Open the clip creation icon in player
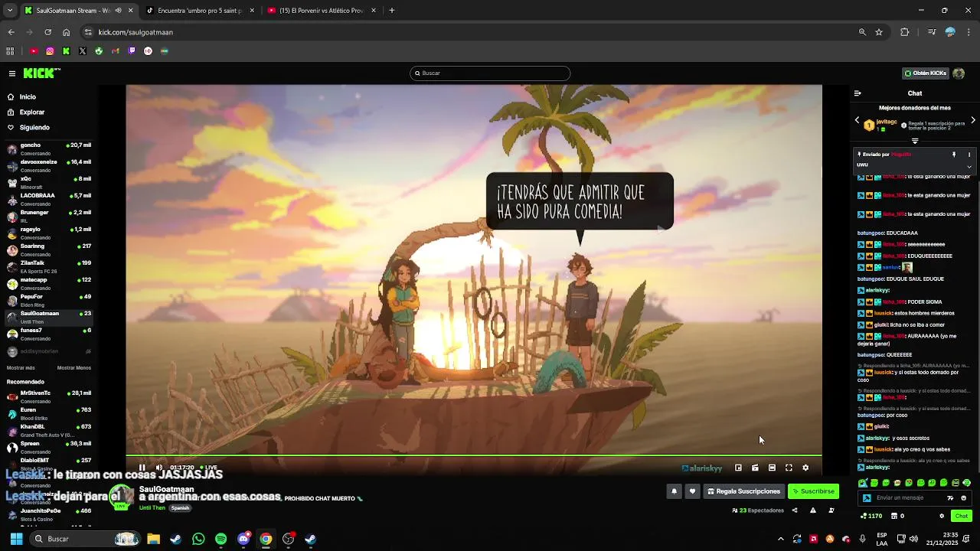This screenshot has width=980, height=551. coord(755,468)
